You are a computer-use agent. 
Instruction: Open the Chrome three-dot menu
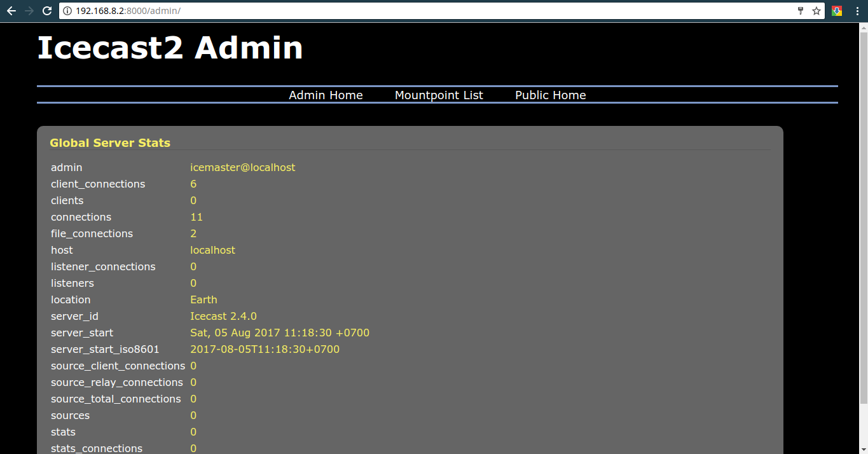point(857,11)
